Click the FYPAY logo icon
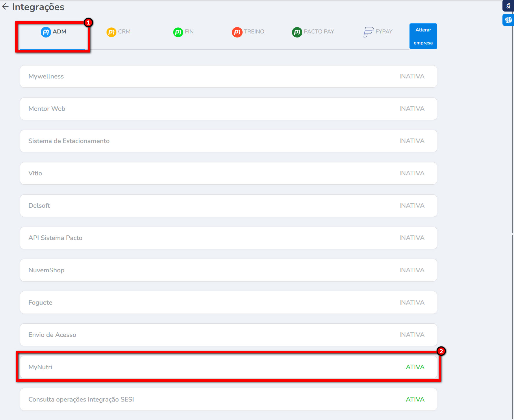Viewport: 514px width, 420px height. click(x=368, y=32)
